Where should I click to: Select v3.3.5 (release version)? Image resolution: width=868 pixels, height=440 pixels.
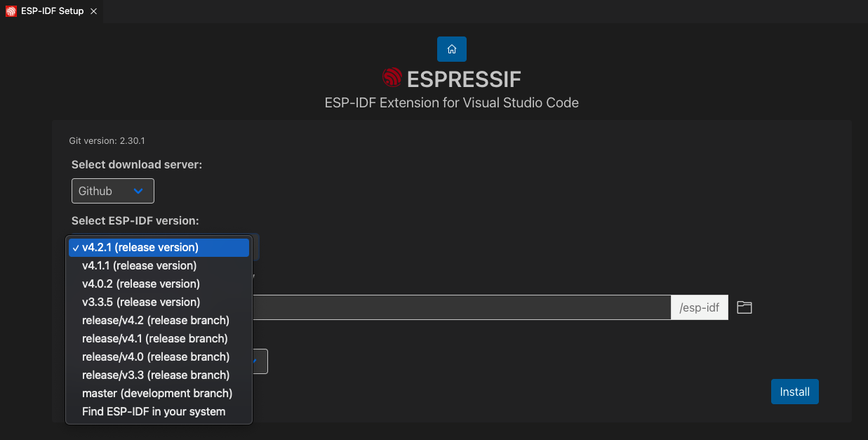click(x=159, y=302)
